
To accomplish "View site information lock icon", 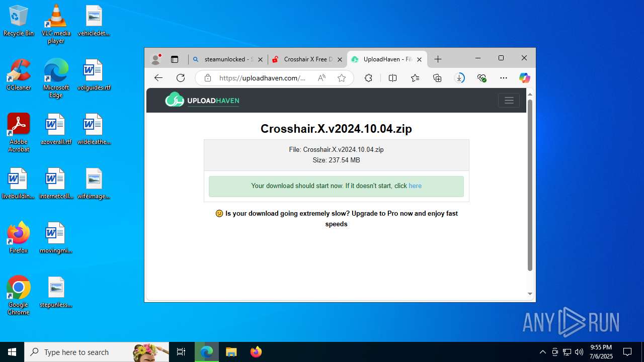I will coord(207,78).
